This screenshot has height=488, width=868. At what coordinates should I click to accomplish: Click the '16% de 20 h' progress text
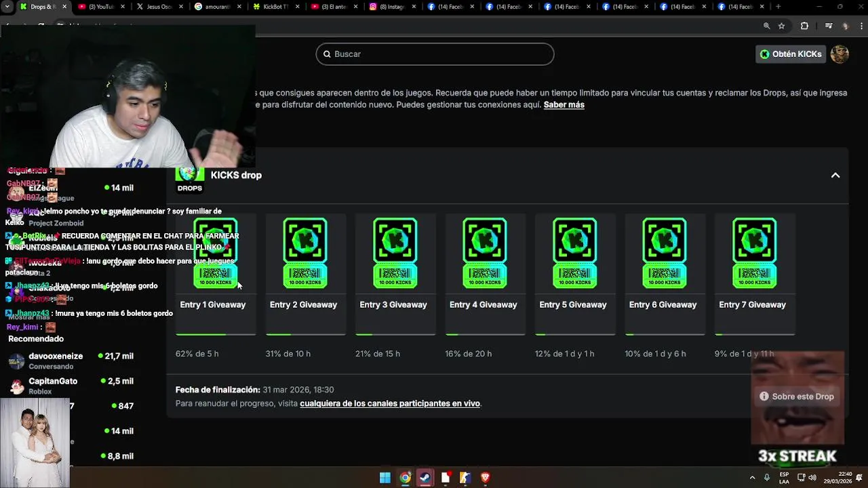(468, 354)
